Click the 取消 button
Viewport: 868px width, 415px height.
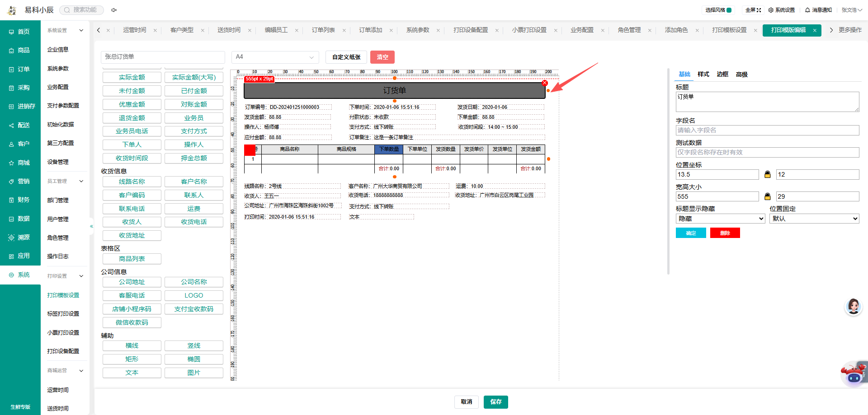pyautogui.click(x=467, y=402)
